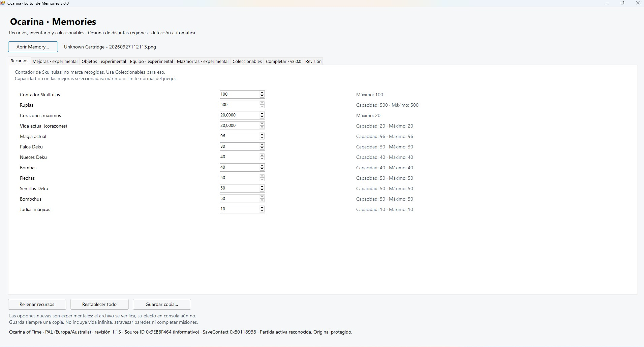Click the Contador Skulltulas label
This screenshot has width=644, height=347.
coord(40,95)
